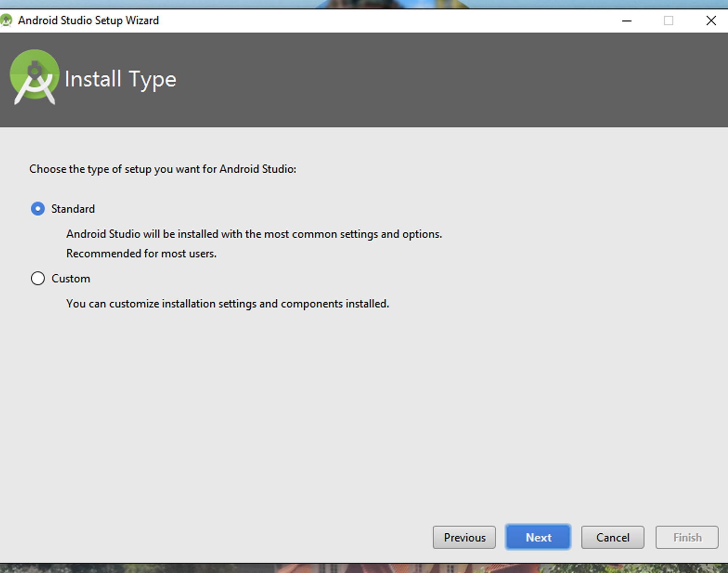This screenshot has width=728, height=573.
Task: Close the Setup Wizard window
Action: pos(711,21)
